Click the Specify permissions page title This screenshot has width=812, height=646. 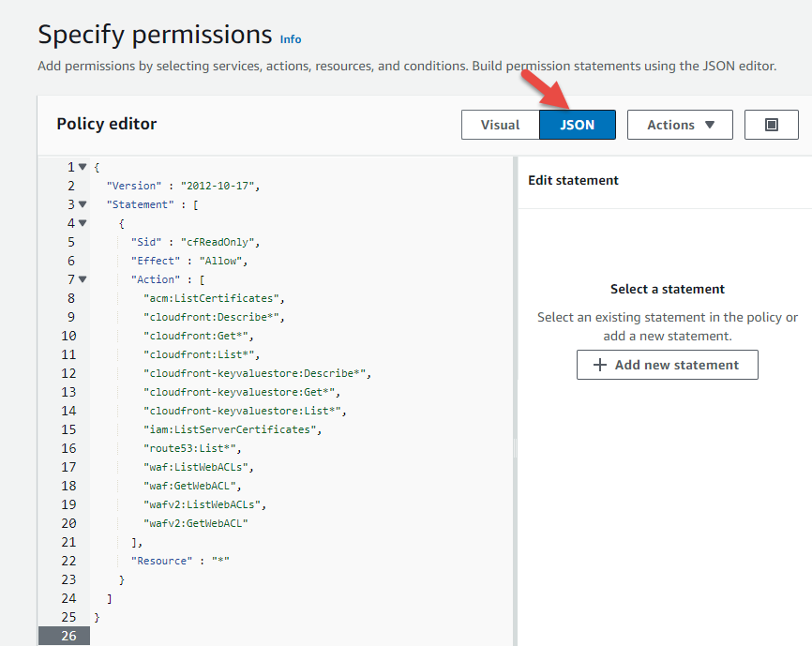pos(155,36)
